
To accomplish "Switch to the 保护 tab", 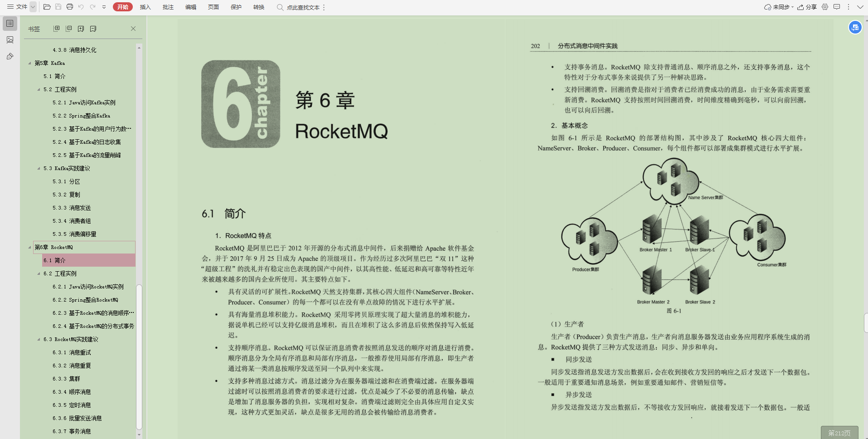I will 236,7.
